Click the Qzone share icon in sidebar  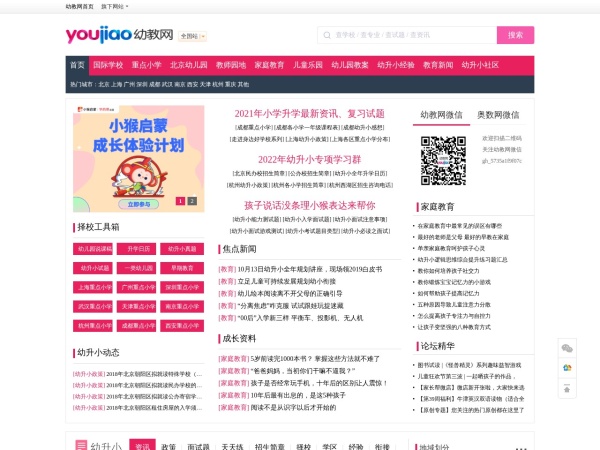[x=568, y=368]
